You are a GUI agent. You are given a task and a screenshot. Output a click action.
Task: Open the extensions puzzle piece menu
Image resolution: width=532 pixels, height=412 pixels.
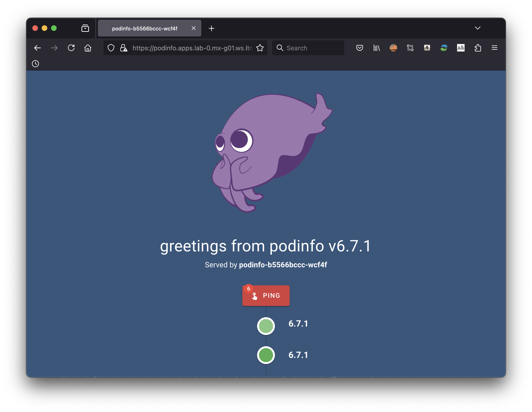[x=478, y=48]
